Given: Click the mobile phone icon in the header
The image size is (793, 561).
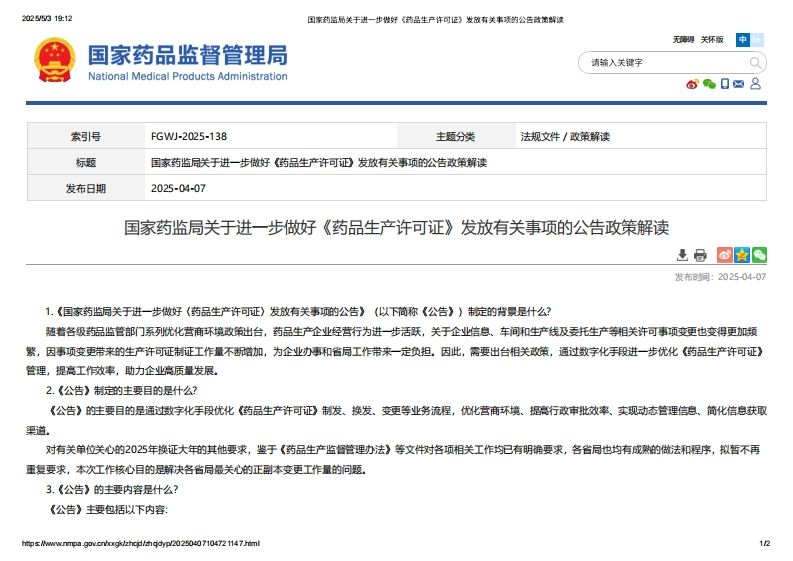Looking at the screenshot, I should [x=725, y=84].
